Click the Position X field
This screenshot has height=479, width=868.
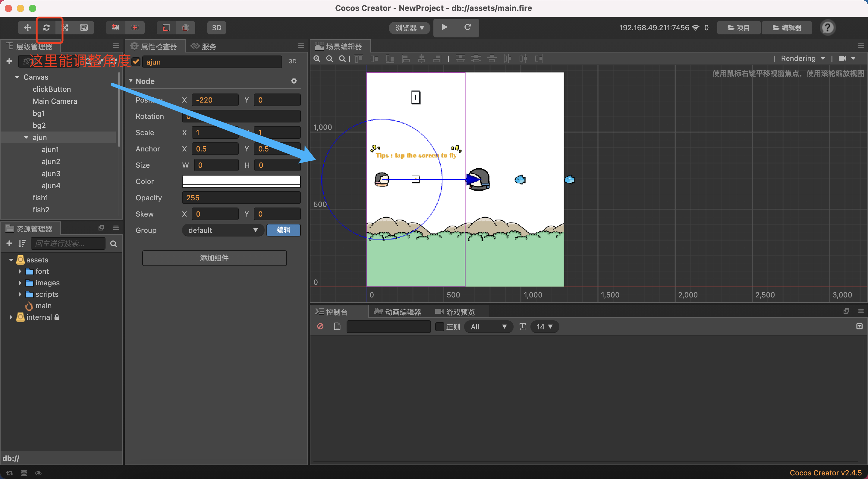point(215,100)
